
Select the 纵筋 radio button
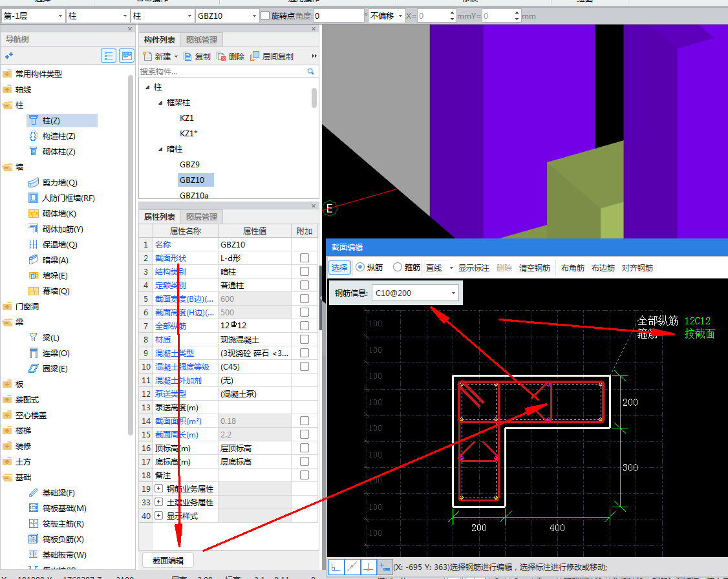click(x=360, y=268)
